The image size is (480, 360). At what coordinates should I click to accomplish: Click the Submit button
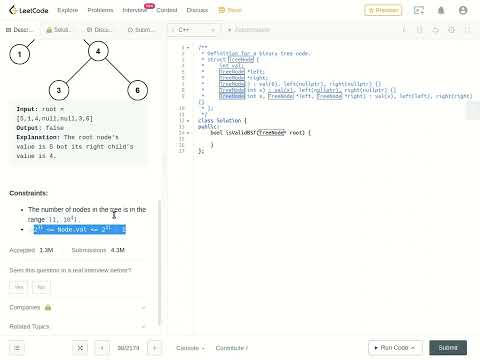(x=448, y=348)
